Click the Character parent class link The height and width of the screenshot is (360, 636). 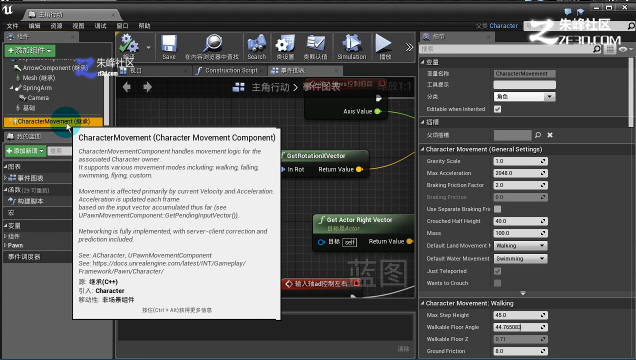pos(503,26)
